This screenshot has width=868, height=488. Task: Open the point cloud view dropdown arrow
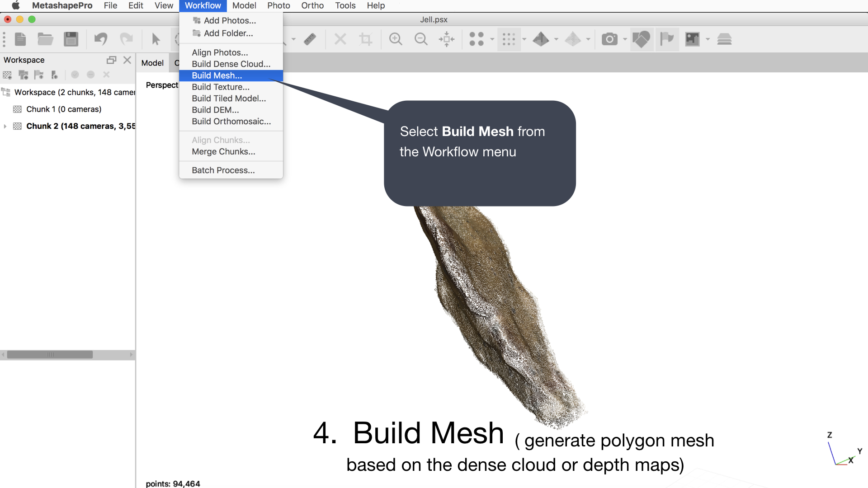pos(492,39)
